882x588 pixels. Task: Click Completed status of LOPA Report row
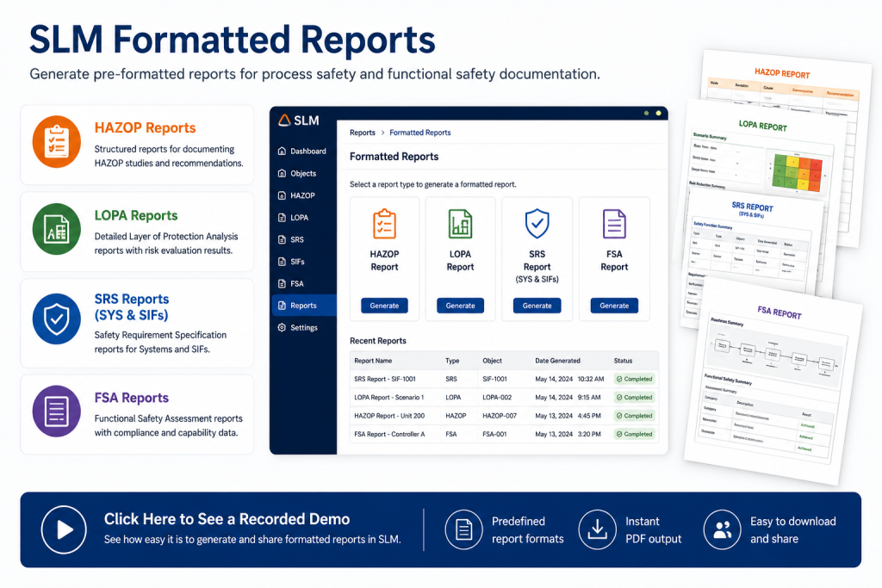click(x=634, y=398)
